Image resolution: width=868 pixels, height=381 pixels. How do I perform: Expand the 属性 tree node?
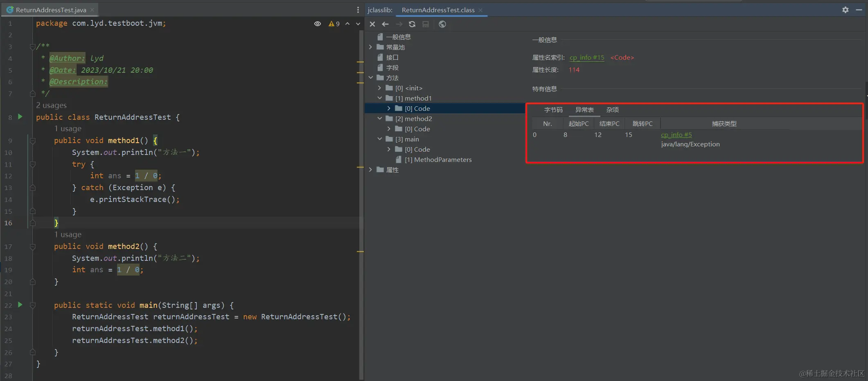tap(370, 170)
